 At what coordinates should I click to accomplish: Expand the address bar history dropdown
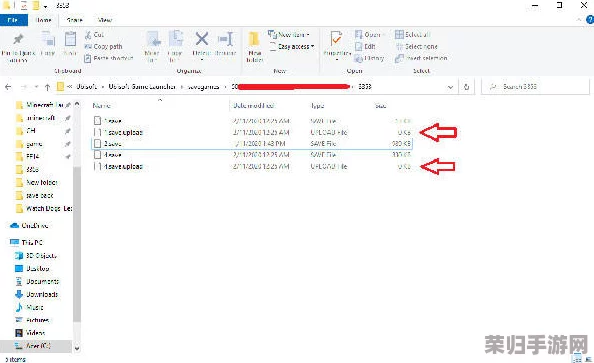(450, 87)
